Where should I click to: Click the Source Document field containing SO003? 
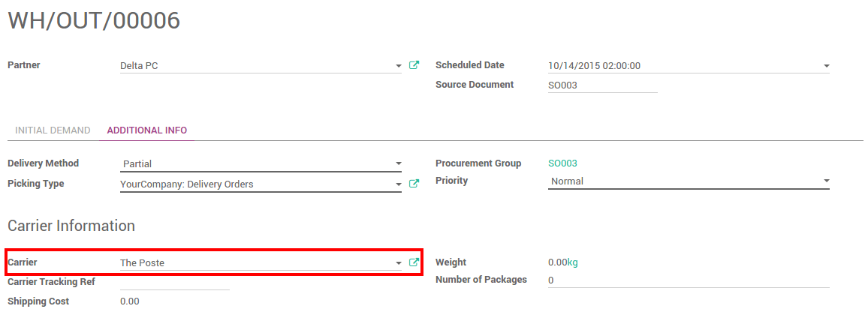tap(602, 85)
